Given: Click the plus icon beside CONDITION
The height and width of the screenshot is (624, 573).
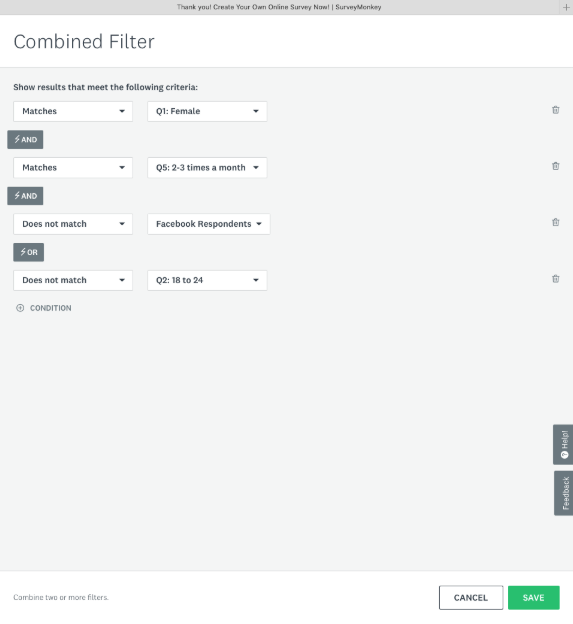Looking at the screenshot, I should click(20, 308).
